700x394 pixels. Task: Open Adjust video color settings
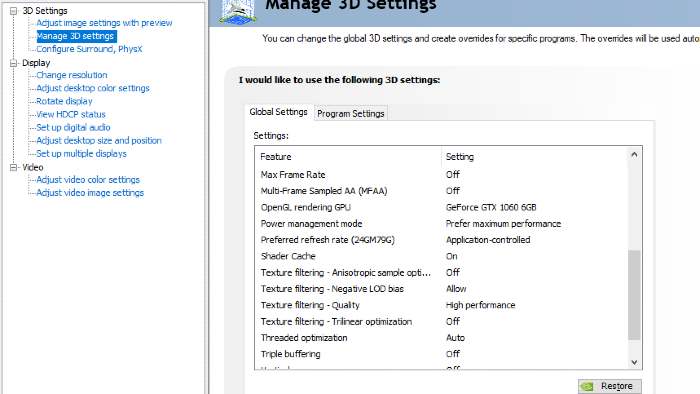click(88, 179)
